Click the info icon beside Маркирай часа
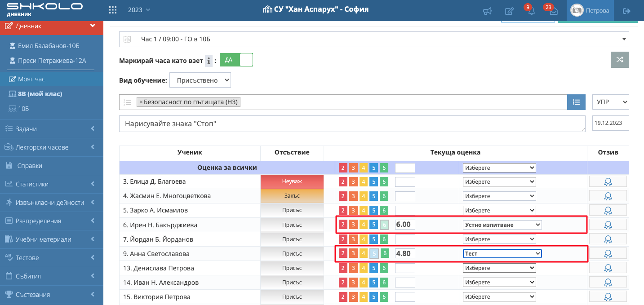This screenshot has height=305, width=644. click(209, 61)
